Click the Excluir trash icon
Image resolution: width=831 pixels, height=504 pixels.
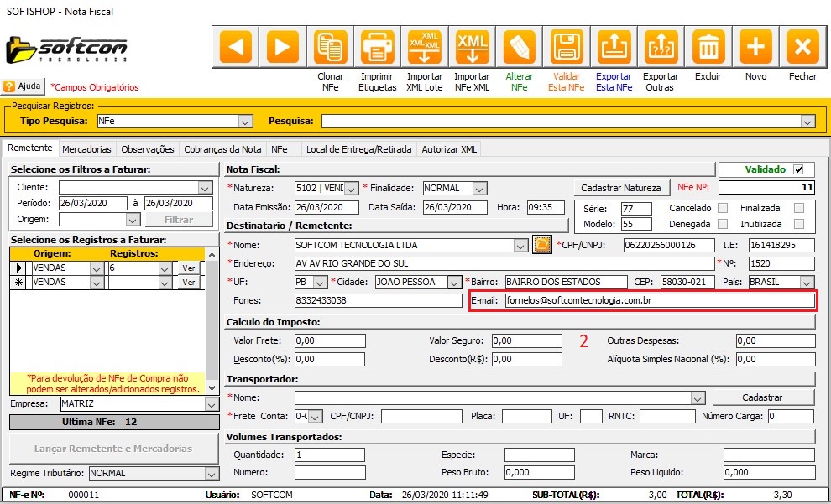708,46
